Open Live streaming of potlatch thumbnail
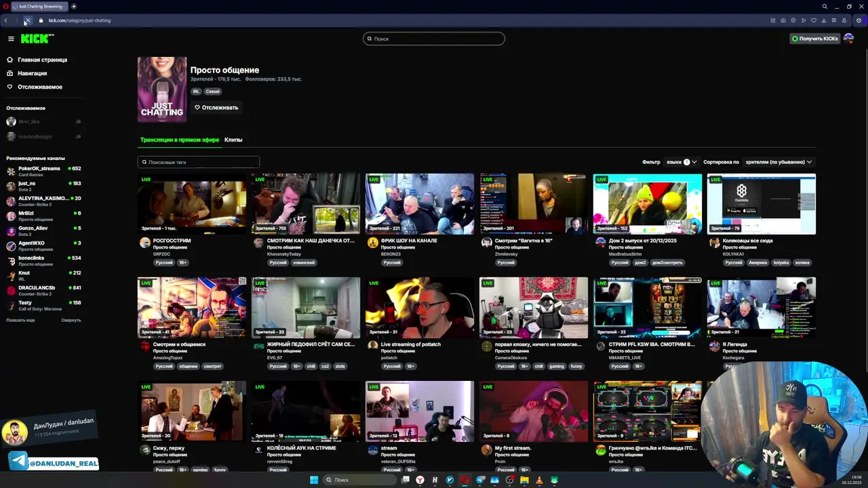Image resolution: width=868 pixels, height=488 pixels. [x=420, y=308]
